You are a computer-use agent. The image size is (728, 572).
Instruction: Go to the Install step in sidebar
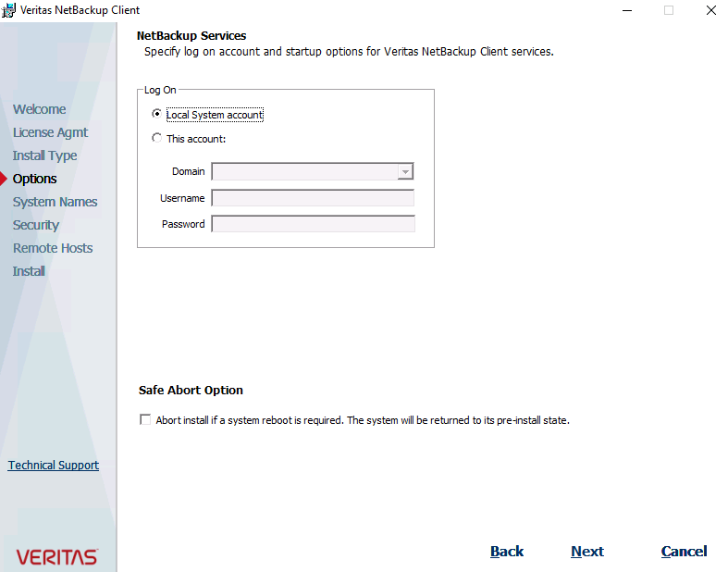[29, 271]
